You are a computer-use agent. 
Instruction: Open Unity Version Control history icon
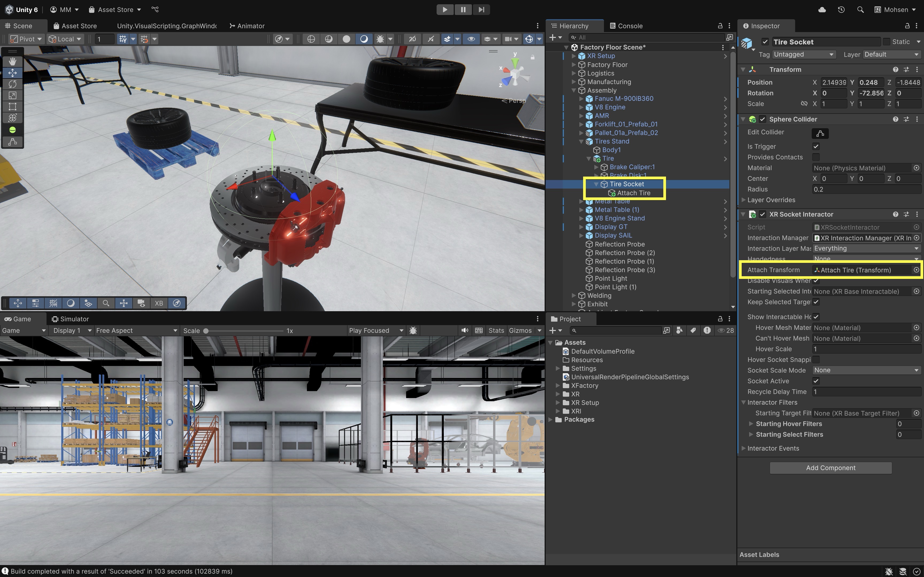[x=841, y=10]
